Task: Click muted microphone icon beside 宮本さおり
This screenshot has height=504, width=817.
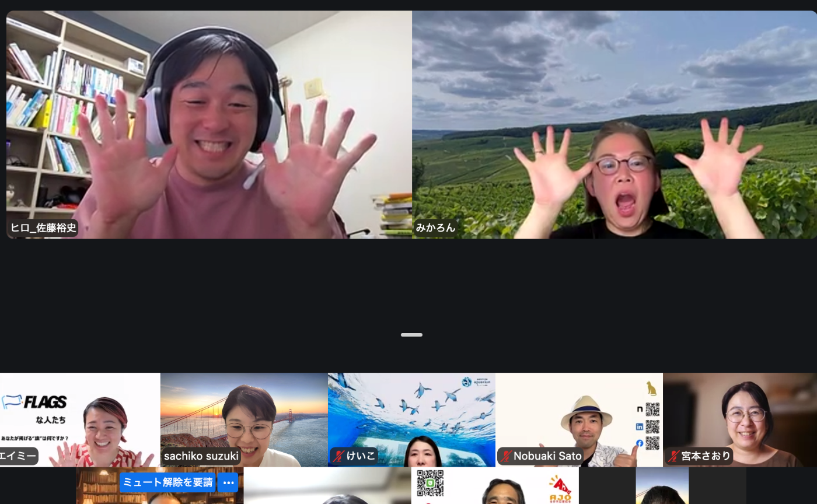Action: (673, 456)
